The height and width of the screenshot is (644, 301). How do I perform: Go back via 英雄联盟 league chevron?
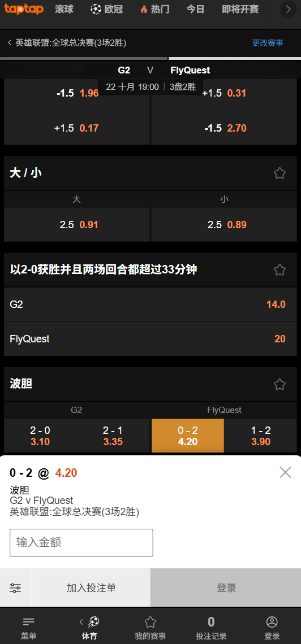click(10, 43)
